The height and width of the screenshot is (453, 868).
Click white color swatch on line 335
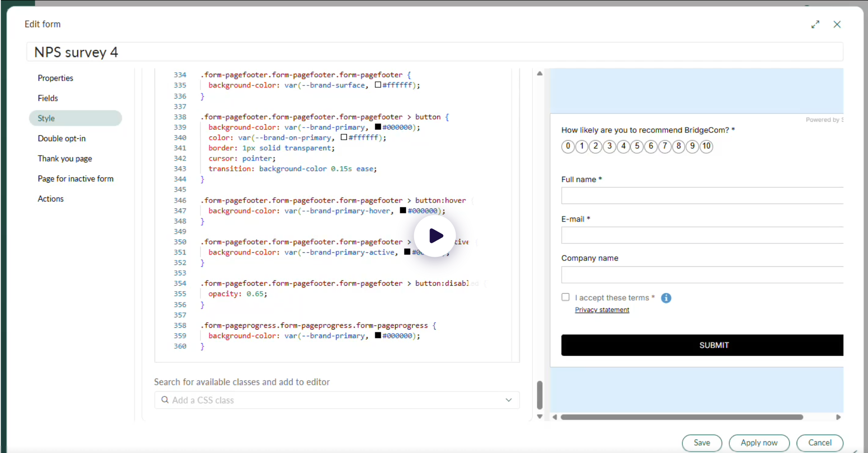378,85
